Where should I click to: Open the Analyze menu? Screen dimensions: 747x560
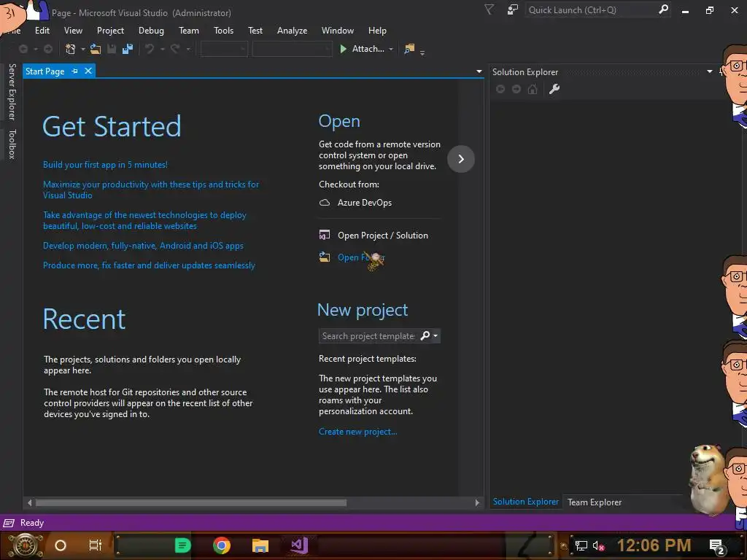point(292,31)
